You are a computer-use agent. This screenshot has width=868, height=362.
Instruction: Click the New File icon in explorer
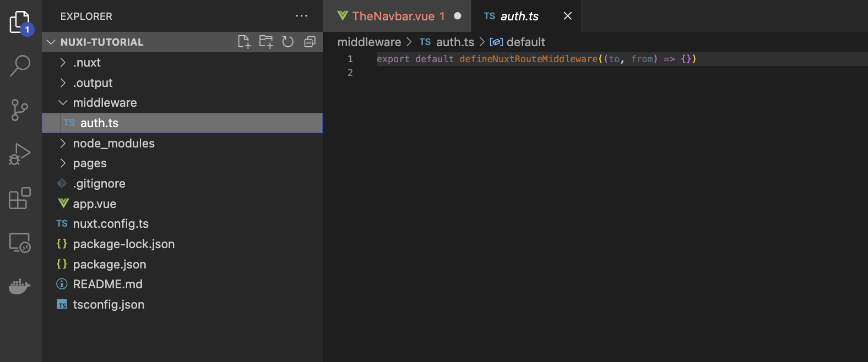[244, 42]
